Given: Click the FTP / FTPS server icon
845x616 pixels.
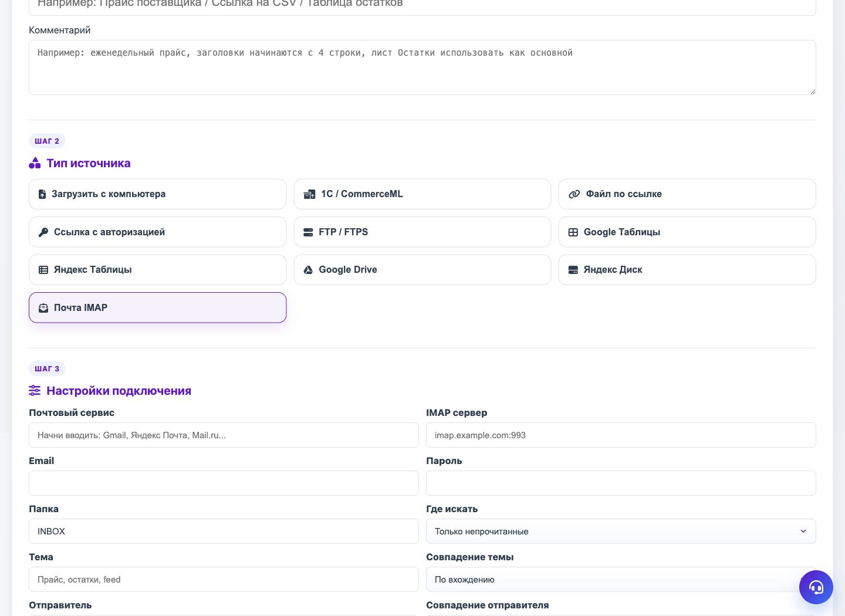Looking at the screenshot, I should [308, 232].
